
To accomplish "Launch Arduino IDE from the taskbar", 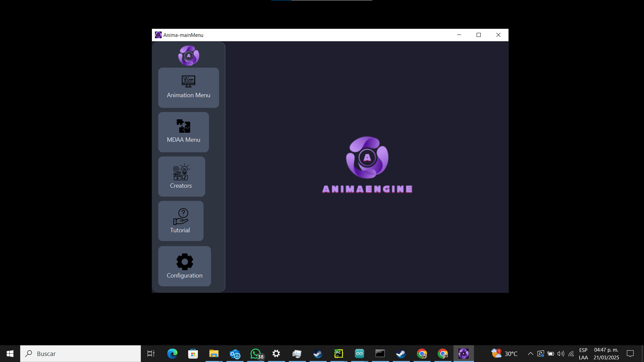I will [359, 353].
